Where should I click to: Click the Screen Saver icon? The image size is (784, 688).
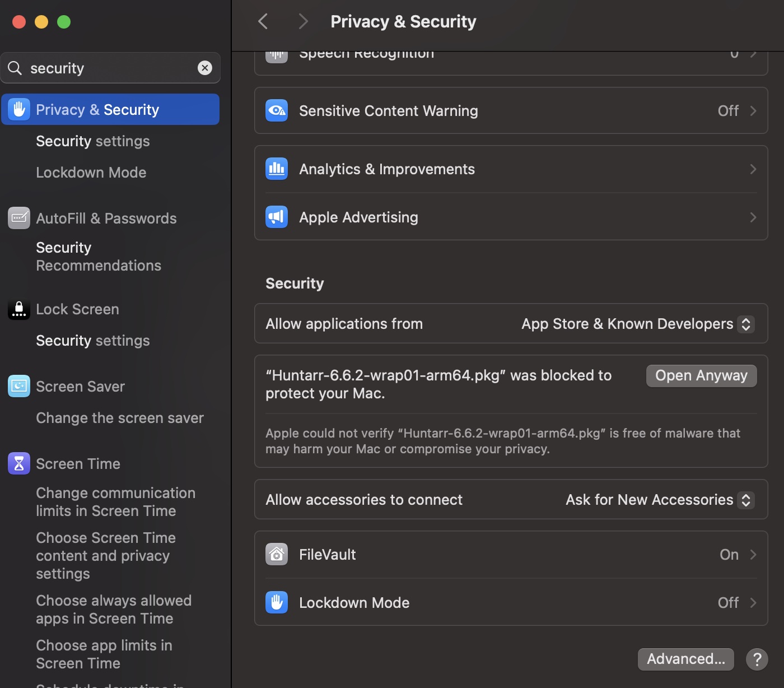[19, 386]
